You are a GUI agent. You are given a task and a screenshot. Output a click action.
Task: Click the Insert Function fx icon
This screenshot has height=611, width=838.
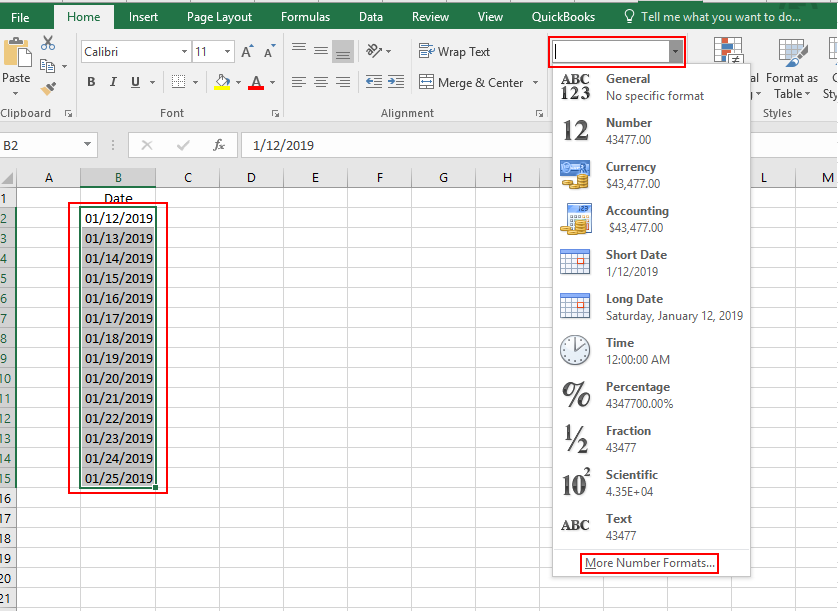(219, 145)
